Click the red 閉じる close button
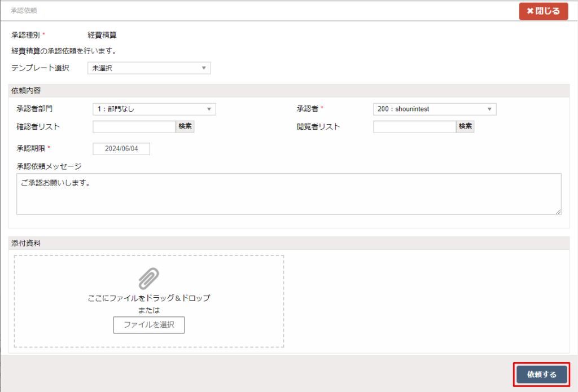578x392 pixels. tap(544, 11)
